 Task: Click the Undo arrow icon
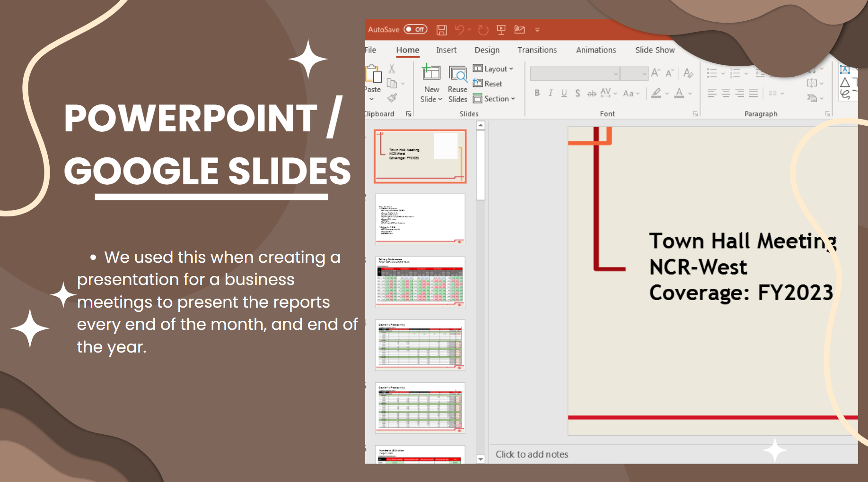pos(459,30)
